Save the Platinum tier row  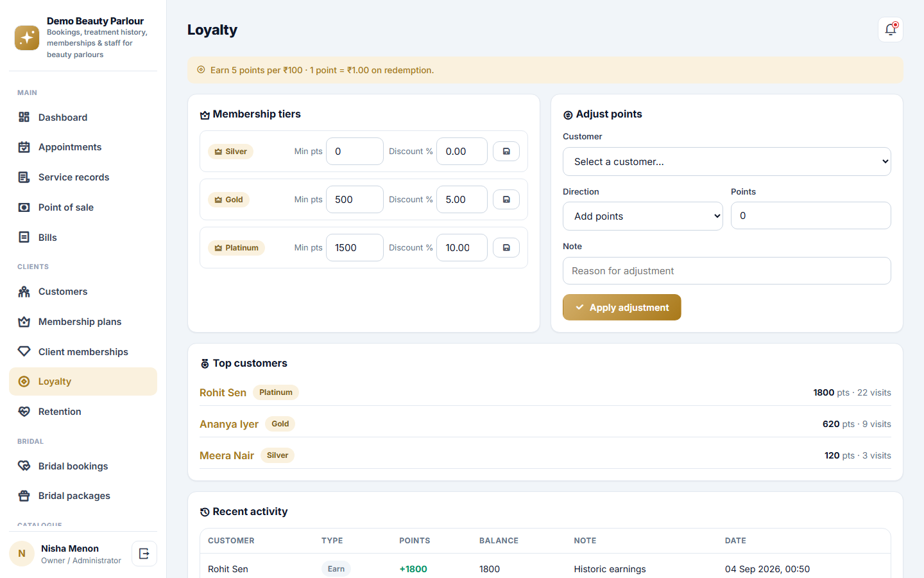point(506,248)
